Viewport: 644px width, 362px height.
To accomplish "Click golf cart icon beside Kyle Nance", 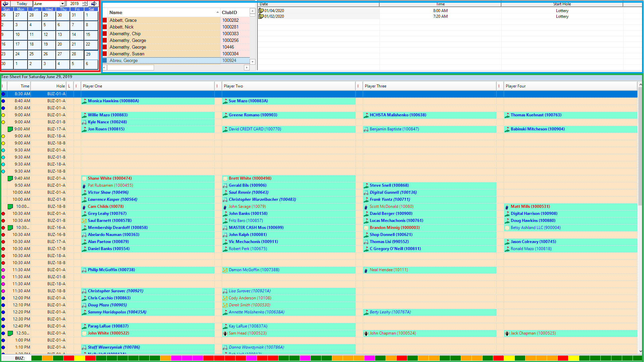I will 84,122.
